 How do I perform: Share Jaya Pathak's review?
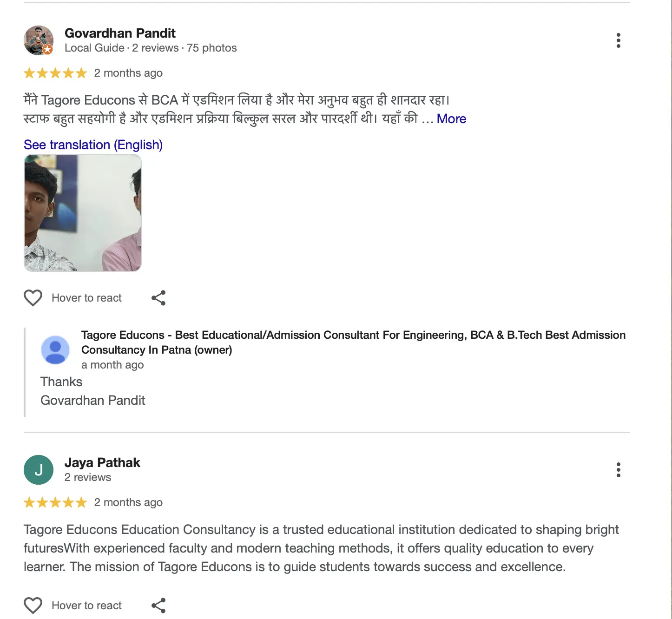[158, 606]
